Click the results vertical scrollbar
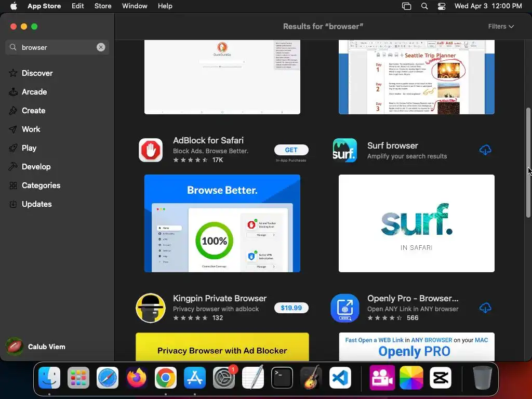 pos(528,163)
